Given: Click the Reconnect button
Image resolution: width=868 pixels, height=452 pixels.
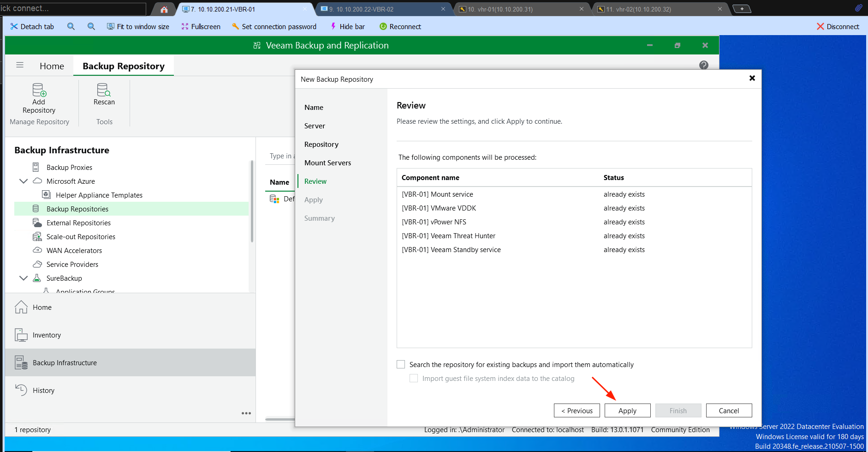Looking at the screenshot, I should pyautogui.click(x=400, y=26).
